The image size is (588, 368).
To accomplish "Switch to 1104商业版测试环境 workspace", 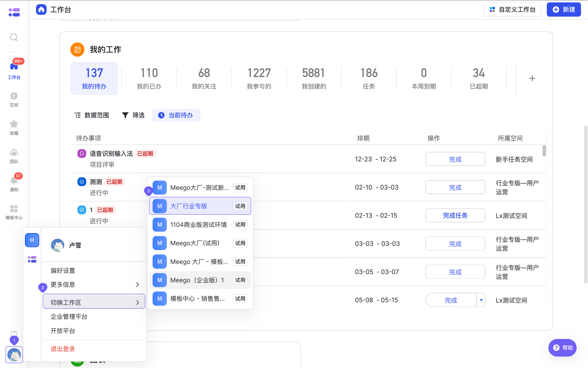I will coord(200,225).
